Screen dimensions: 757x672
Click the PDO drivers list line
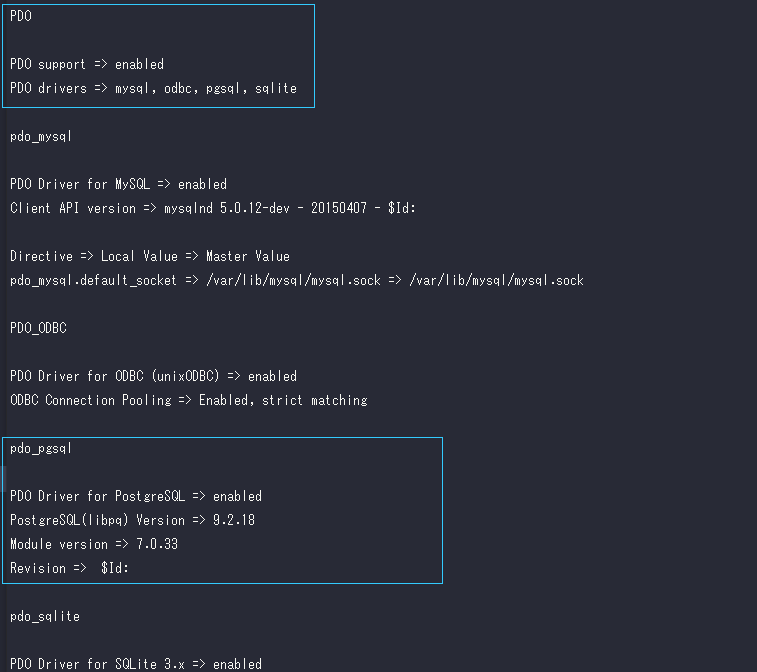(154, 88)
